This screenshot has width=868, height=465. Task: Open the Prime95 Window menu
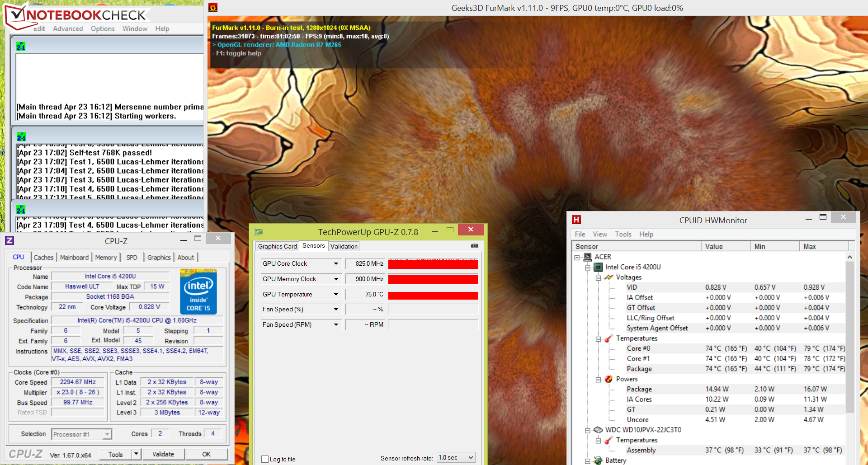135,28
